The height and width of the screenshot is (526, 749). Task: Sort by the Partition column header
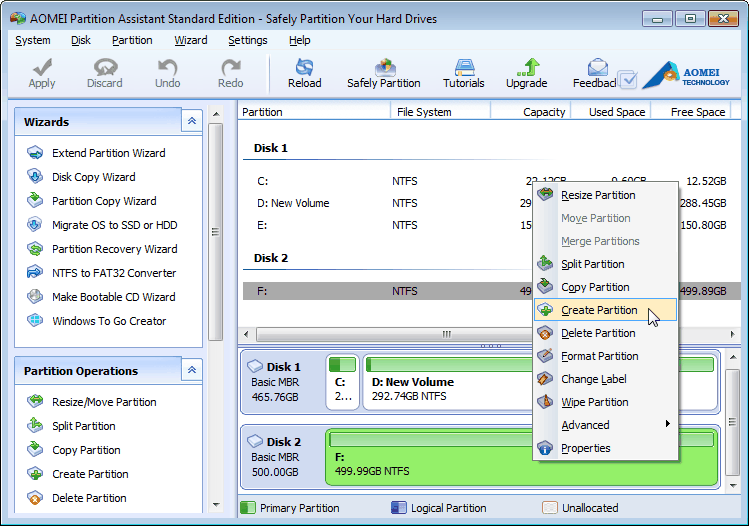pyautogui.click(x=314, y=112)
